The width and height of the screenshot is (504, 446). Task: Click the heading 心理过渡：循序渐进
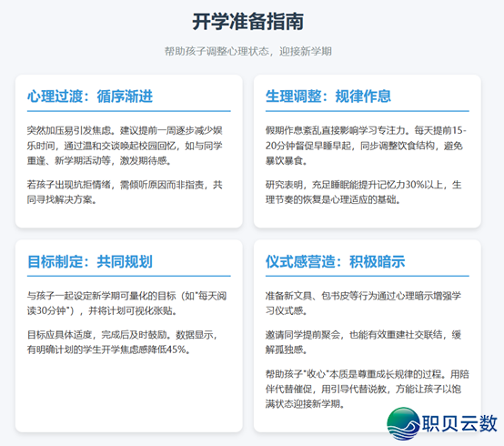90,96
